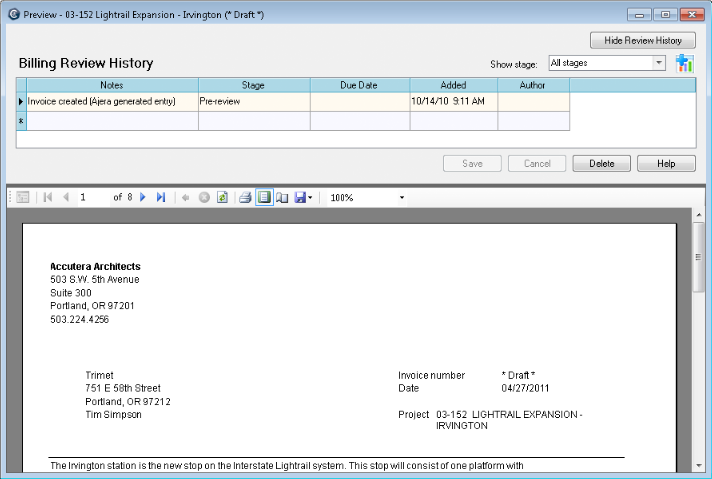Viewport: 712px width, 479px height.
Task: Open the page setup icon
Action: tap(282, 198)
